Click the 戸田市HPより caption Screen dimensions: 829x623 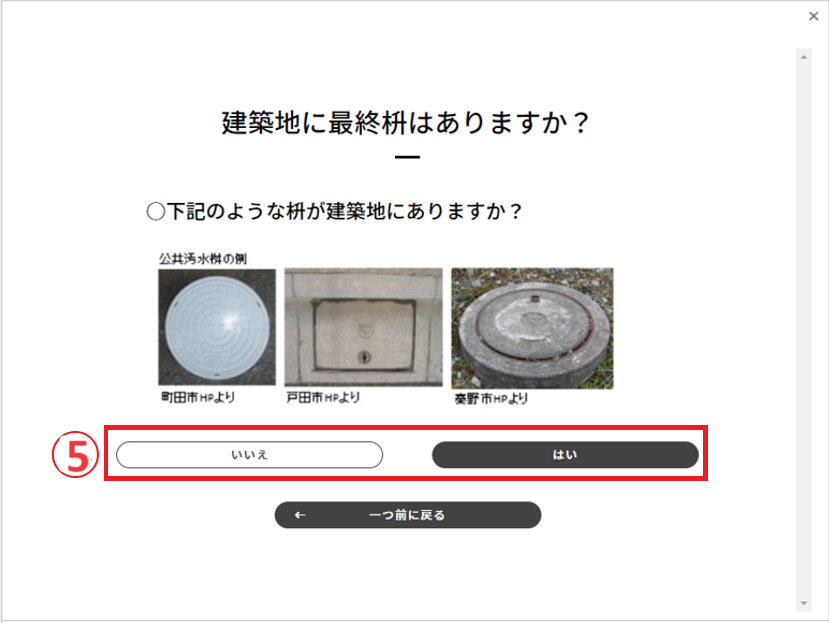click(323, 397)
